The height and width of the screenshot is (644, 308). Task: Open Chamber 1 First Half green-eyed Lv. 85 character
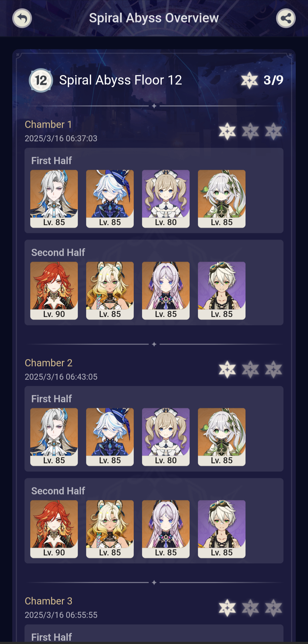point(222,199)
